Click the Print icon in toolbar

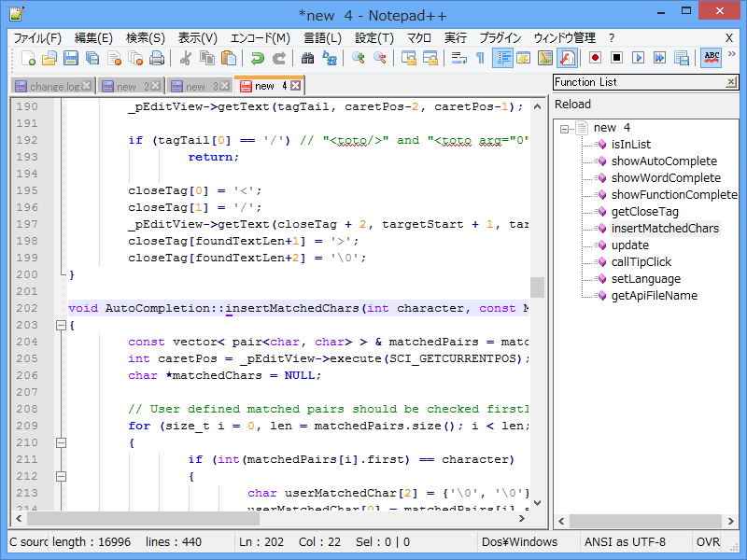pos(157,58)
